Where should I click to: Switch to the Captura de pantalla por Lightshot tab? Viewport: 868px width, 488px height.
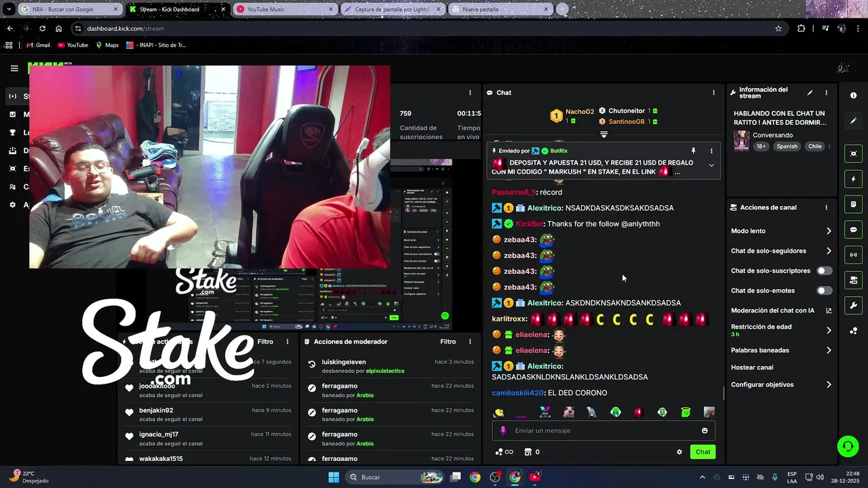pyautogui.click(x=393, y=9)
